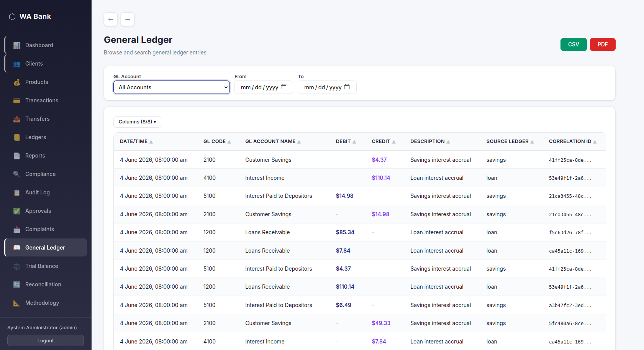Click the WA Bank hexagon logo icon
Viewport: 644px width, 350px height.
pyautogui.click(x=12, y=16)
